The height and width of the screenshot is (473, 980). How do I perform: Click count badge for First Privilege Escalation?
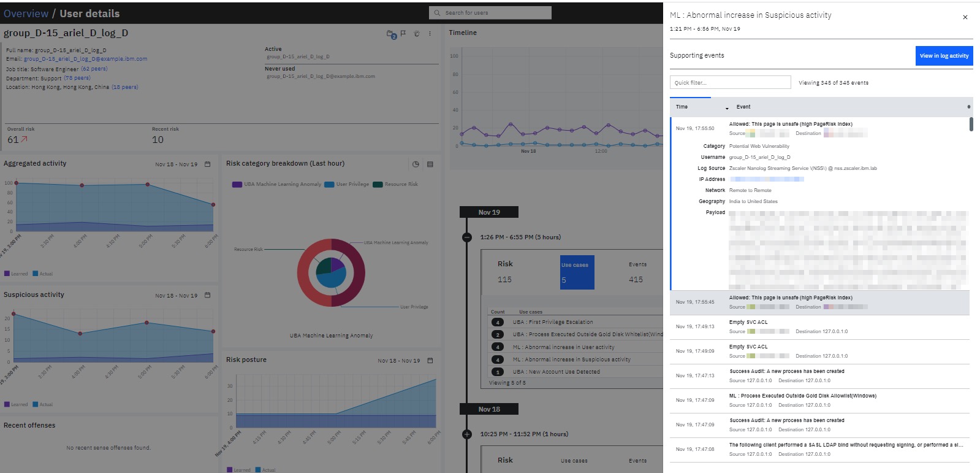498,322
